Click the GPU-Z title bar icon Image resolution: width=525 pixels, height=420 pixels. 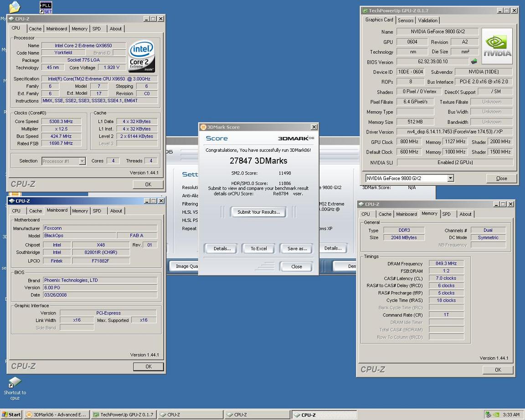click(x=365, y=11)
